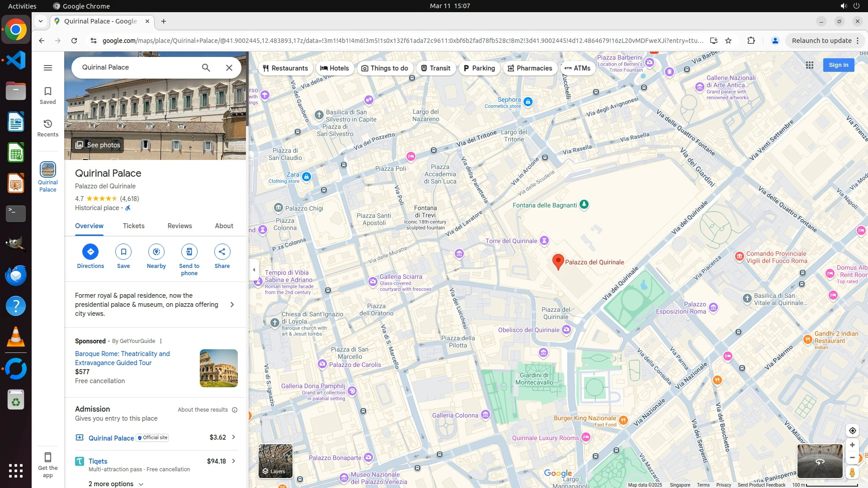Image resolution: width=868 pixels, height=488 pixels.
Task: Collapse the side panel arrow
Action: tap(254, 270)
